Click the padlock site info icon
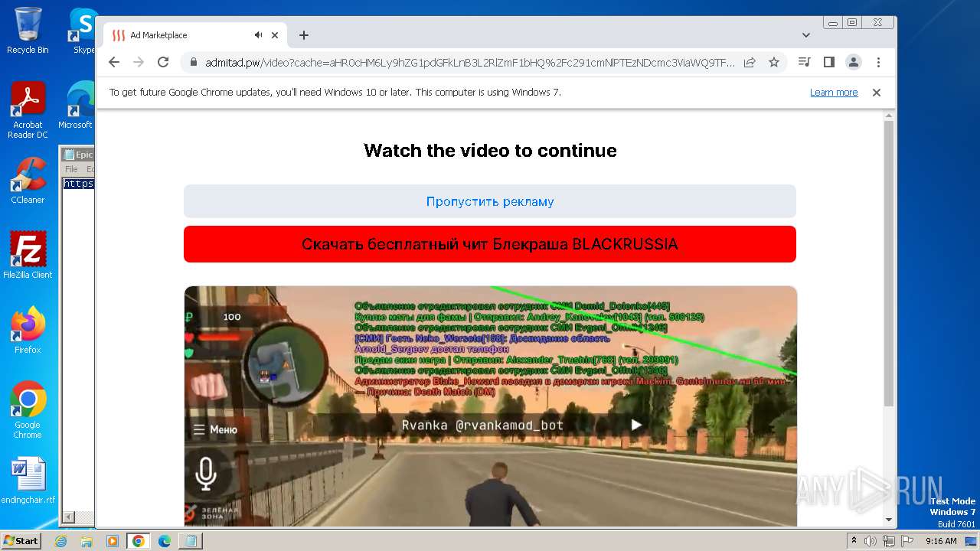The width and height of the screenshot is (980, 551). (193, 62)
